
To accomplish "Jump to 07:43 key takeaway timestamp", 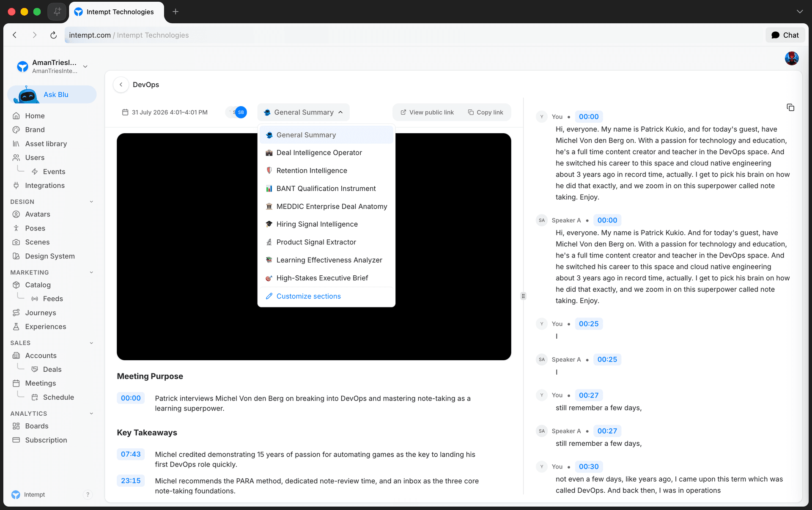I will tap(131, 454).
